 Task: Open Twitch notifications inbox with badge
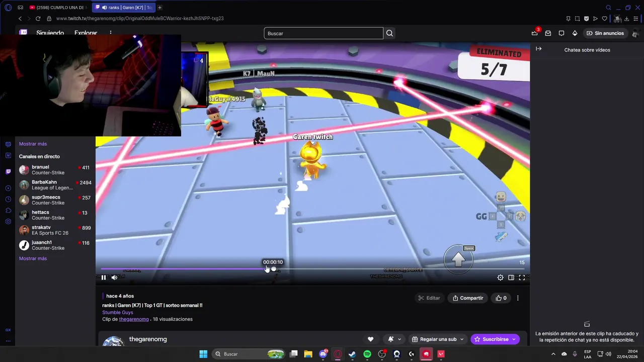click(x=534, y=33)
